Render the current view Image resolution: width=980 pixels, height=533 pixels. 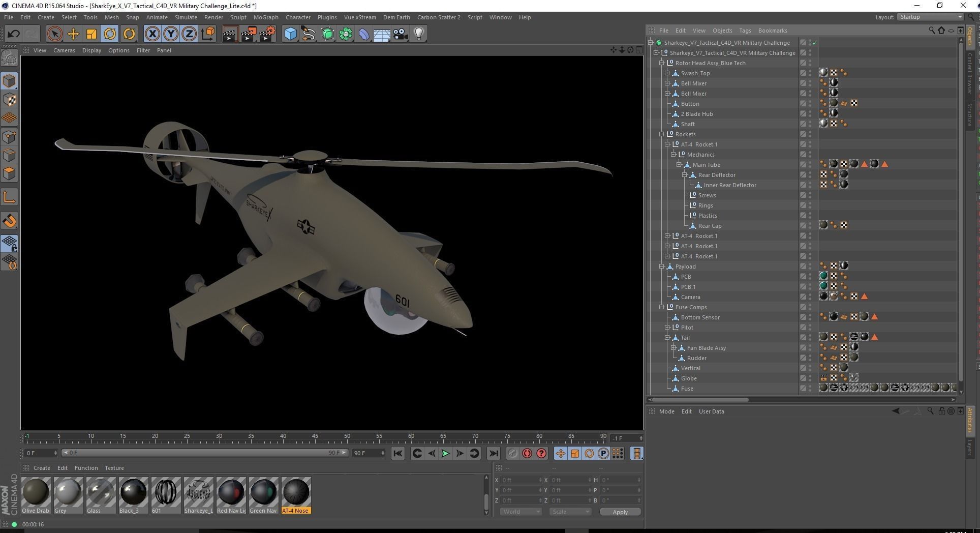(x=230, y=34)
